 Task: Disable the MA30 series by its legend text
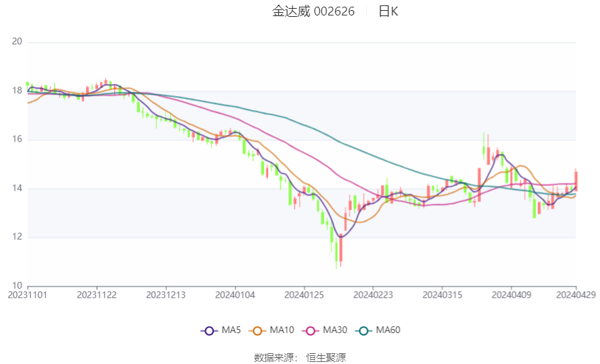click(334, 330)
